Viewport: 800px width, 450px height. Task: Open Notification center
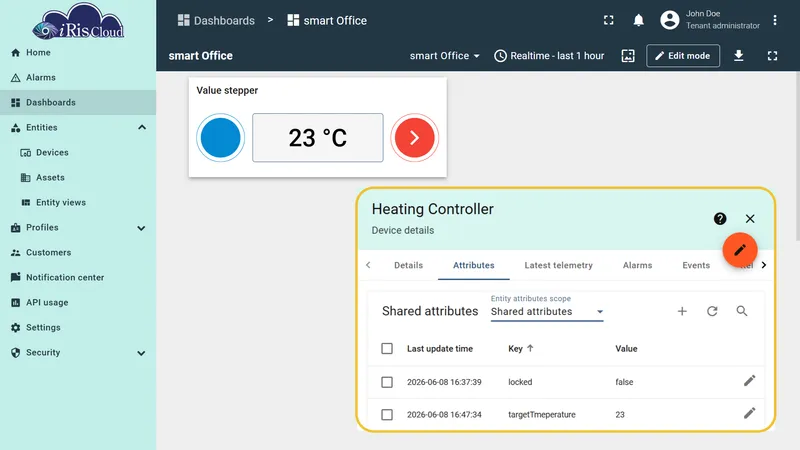click(78, 278)
